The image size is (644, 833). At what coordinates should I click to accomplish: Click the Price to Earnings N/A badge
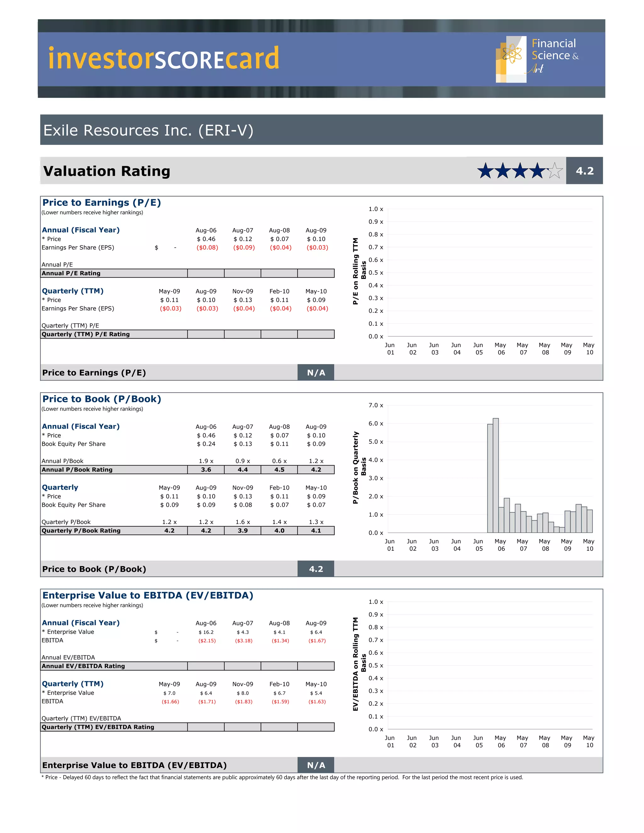[x=316, y=372]
